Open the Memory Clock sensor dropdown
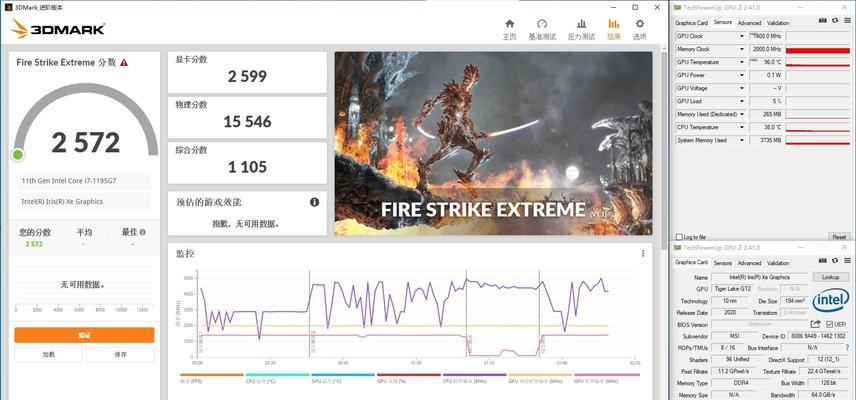The width and height of the screenshot is (856, 400). point(742,49)
